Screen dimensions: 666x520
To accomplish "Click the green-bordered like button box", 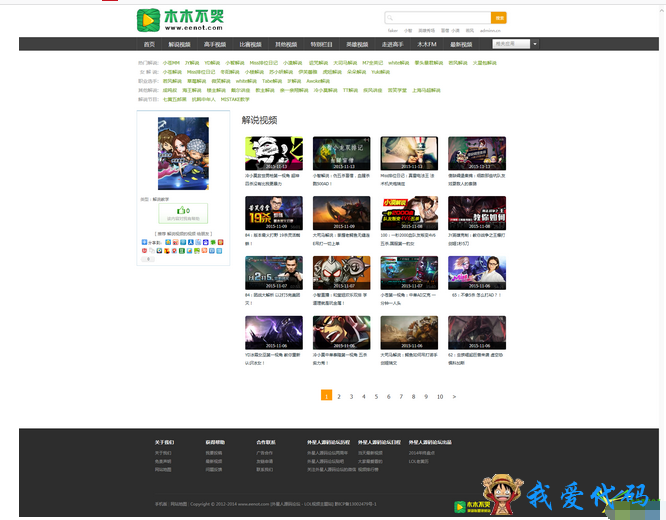I will point(183,213).
